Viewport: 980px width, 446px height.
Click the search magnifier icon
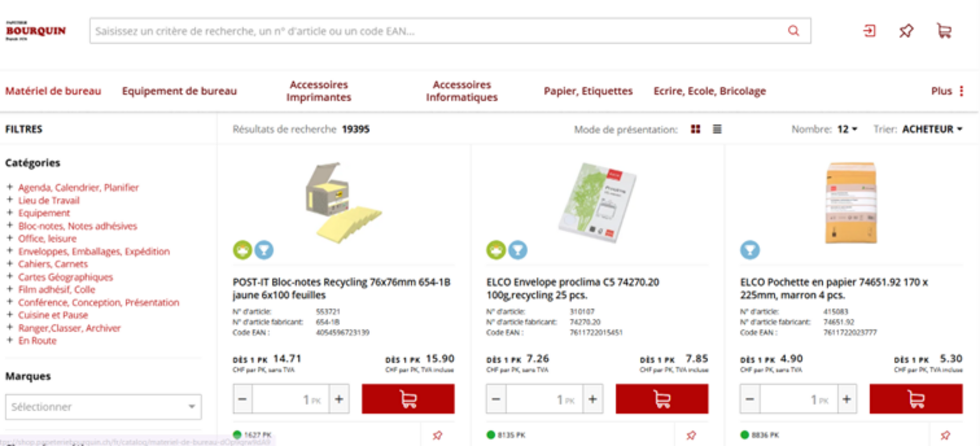(x=793, y=31)
